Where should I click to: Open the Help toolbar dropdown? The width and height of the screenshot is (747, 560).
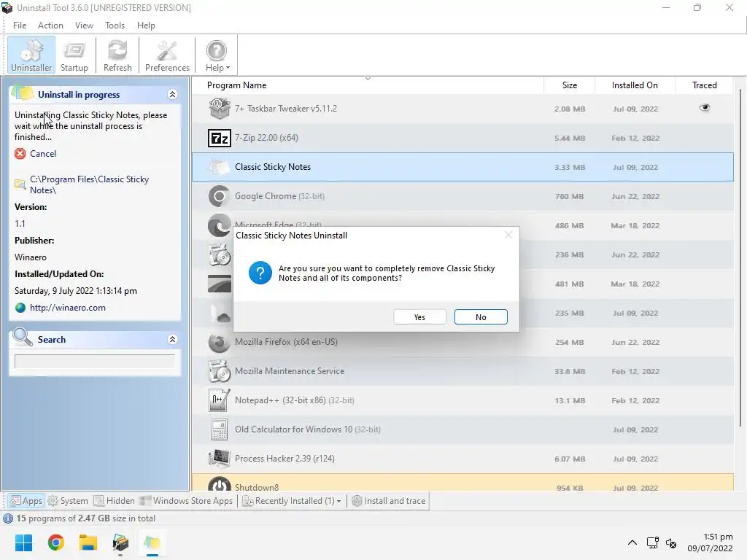pos(217,55)
